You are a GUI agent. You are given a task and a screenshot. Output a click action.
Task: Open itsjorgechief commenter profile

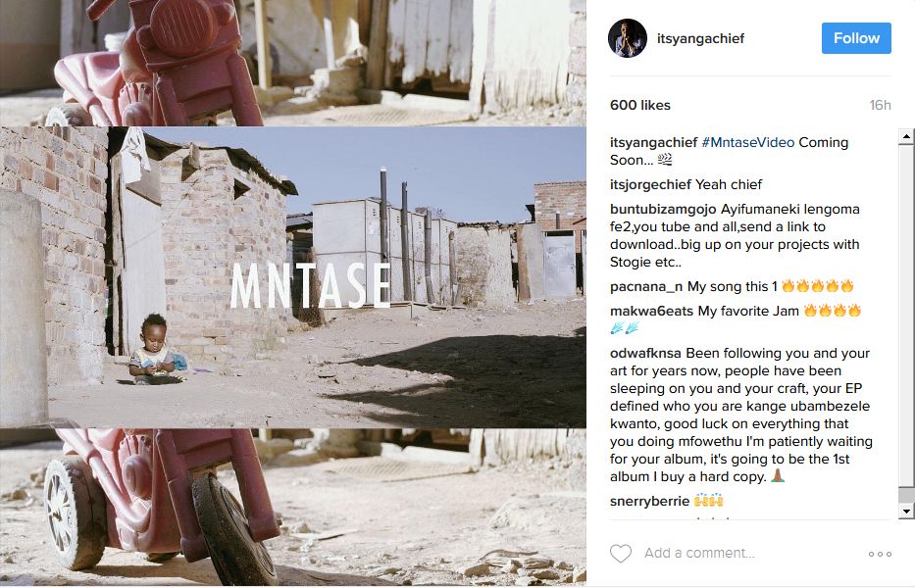click(650, 185)
